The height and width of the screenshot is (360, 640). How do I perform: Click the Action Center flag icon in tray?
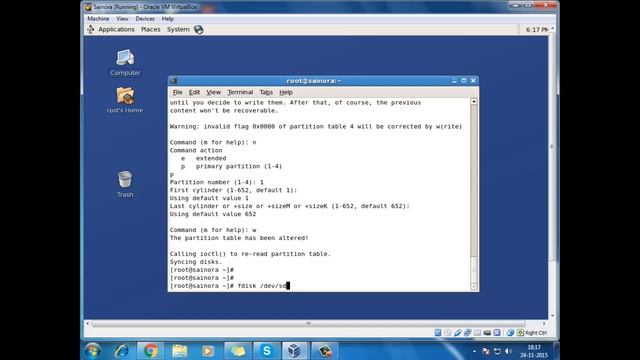(x=486, y=351)
